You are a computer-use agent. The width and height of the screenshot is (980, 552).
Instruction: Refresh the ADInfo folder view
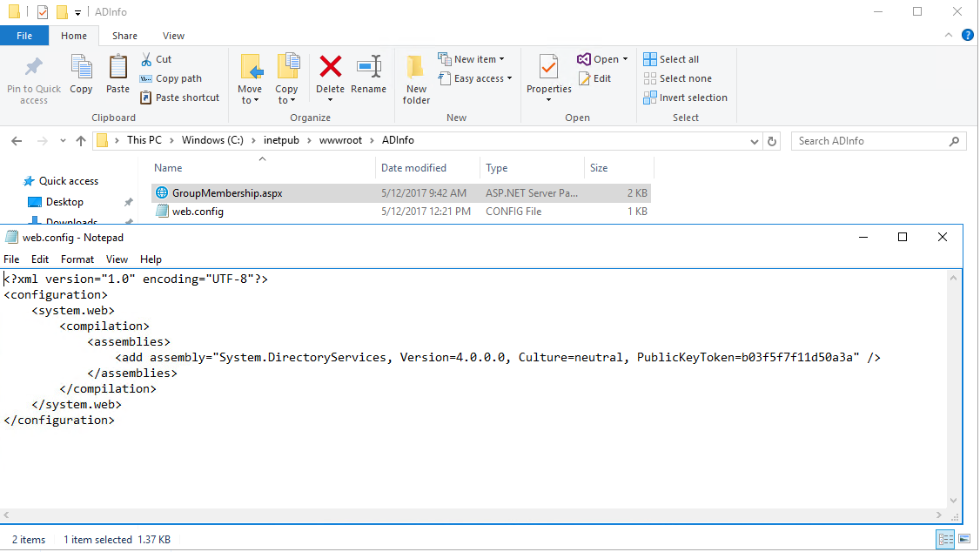pos(772,141)
